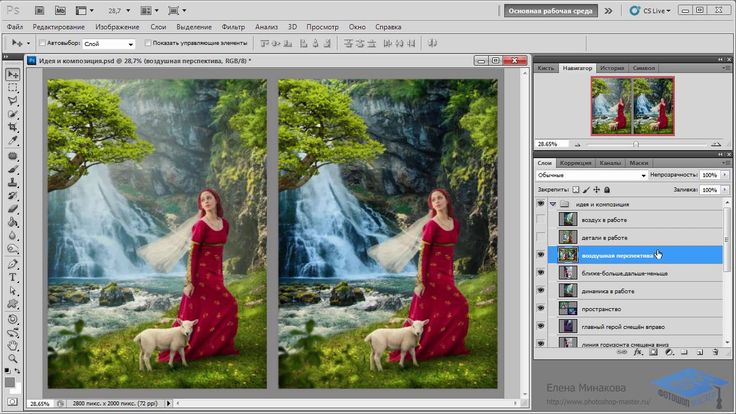Select the Horizontal Type tool
This screenshot has height=414, width=736.
coord(13,277)
